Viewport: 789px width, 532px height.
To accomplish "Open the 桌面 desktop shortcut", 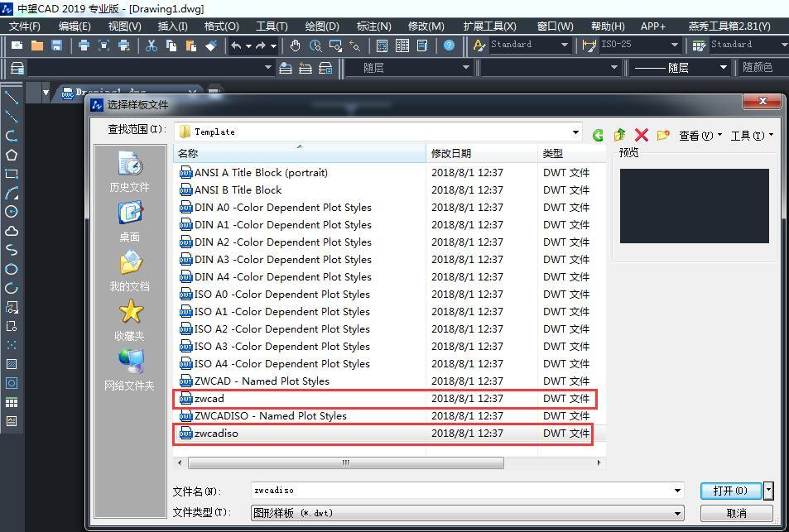I will click(129, 222).
